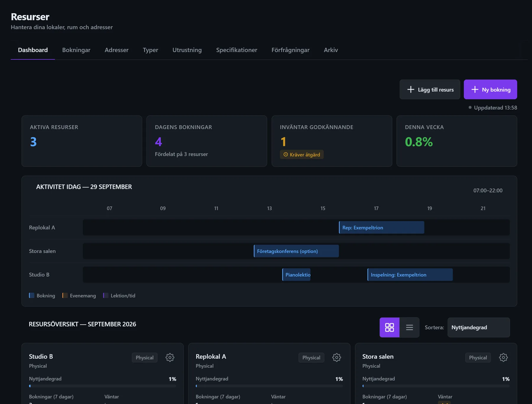532x404 pixels.
Task: Click the Studio B card title
Action: [x=41, y=356]
